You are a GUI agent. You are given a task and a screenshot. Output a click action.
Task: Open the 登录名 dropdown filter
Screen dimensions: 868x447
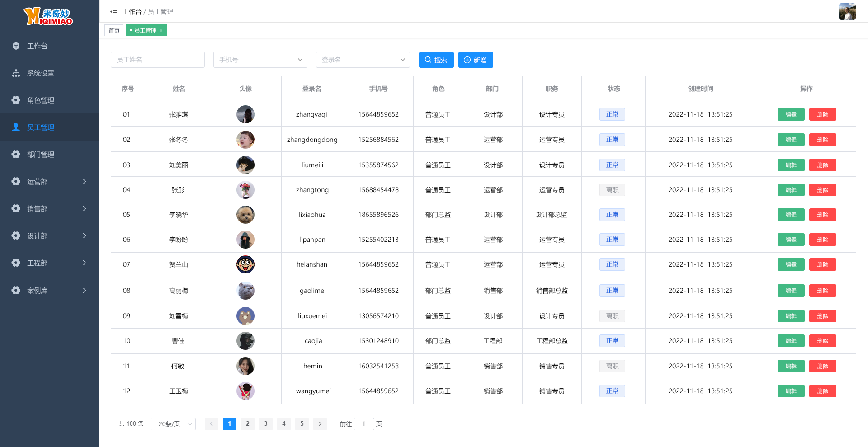coord(363,60)
